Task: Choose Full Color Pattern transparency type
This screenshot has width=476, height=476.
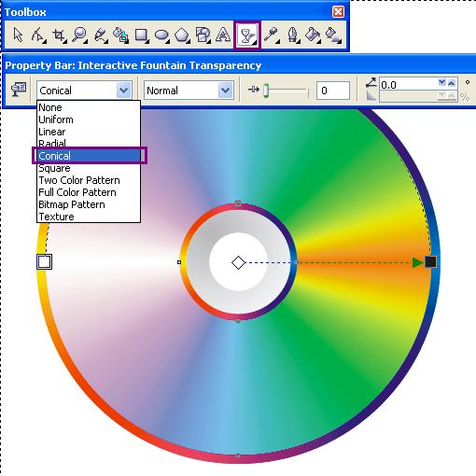Action: pyautogui.click(x=89, y=192)
